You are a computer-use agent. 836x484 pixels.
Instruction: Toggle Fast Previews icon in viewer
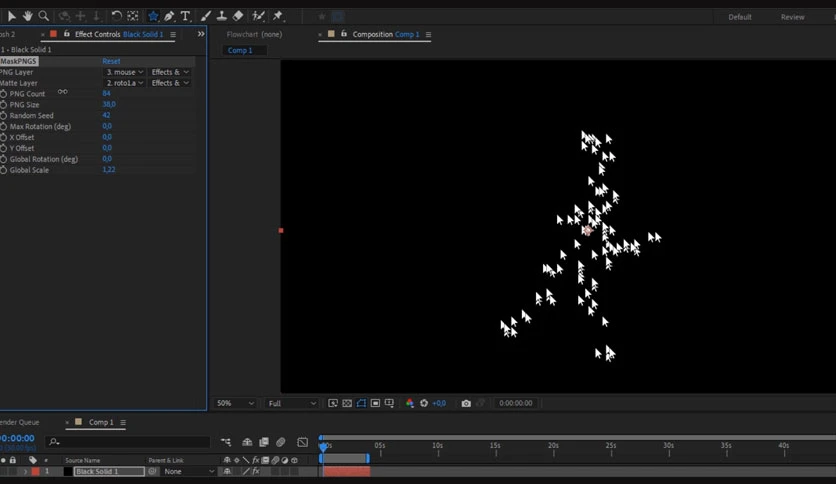[333, 404]
